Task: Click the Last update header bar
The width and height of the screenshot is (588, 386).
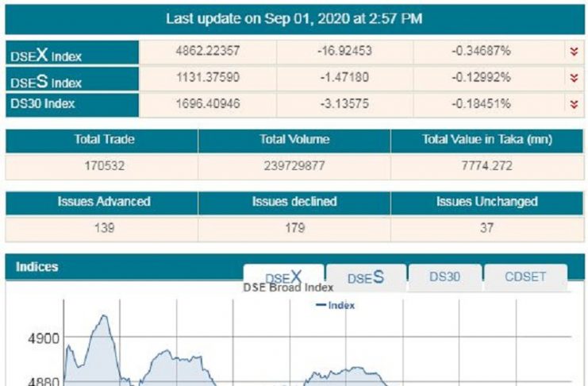Action: point(294,18)
